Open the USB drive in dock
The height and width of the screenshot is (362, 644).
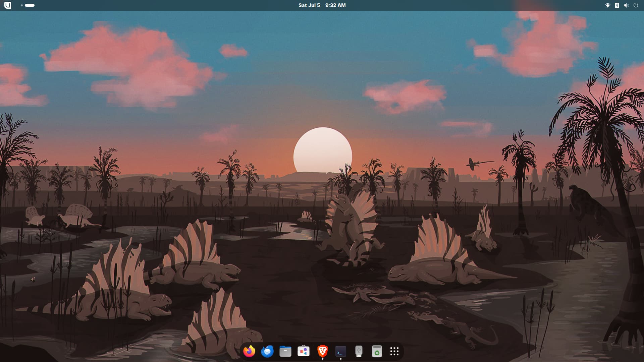point(359,351)
